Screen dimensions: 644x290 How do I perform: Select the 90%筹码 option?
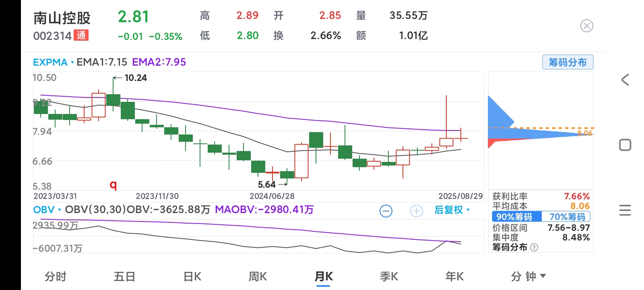tap(516, 217)
